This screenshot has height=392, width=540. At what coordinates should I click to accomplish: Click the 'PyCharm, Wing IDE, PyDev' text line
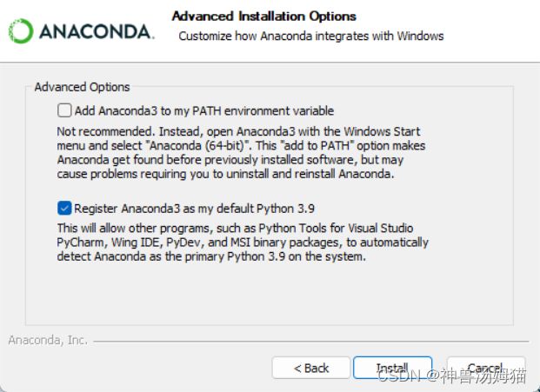(x=243, y=243)
